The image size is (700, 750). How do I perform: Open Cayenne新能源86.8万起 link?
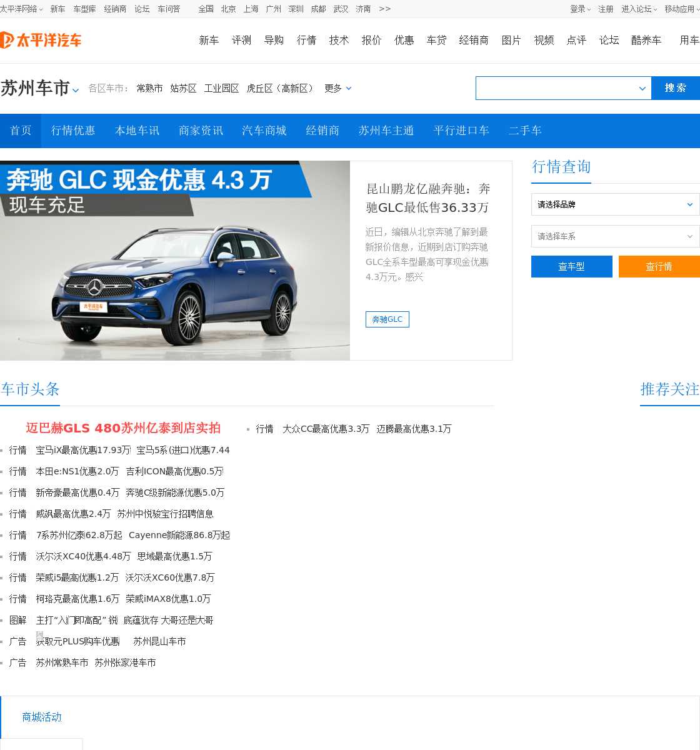tap(179, 535)
